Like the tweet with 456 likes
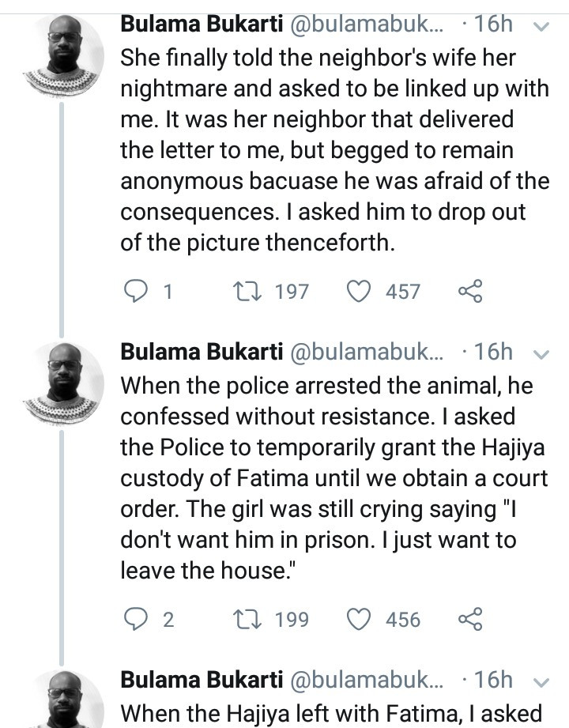 click(360, 619)
